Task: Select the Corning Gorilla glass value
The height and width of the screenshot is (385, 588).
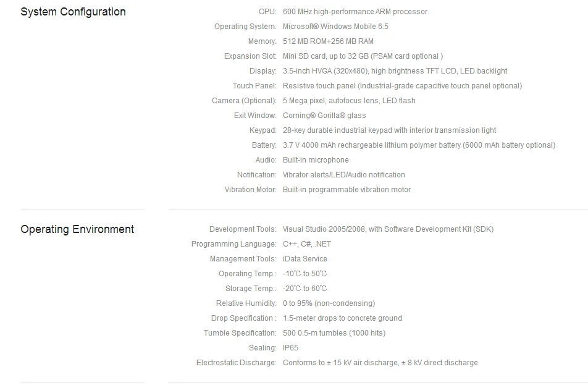Action: tap(324, 116)
